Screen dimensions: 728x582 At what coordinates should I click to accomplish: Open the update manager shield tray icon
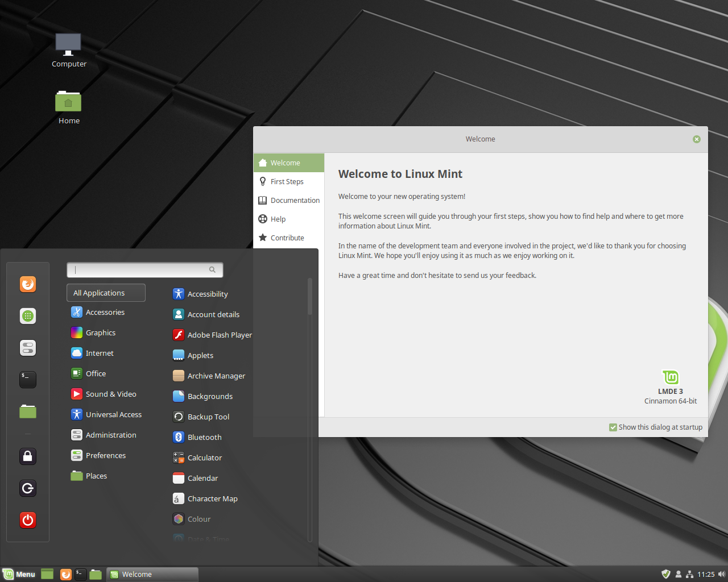click(666, 574)
